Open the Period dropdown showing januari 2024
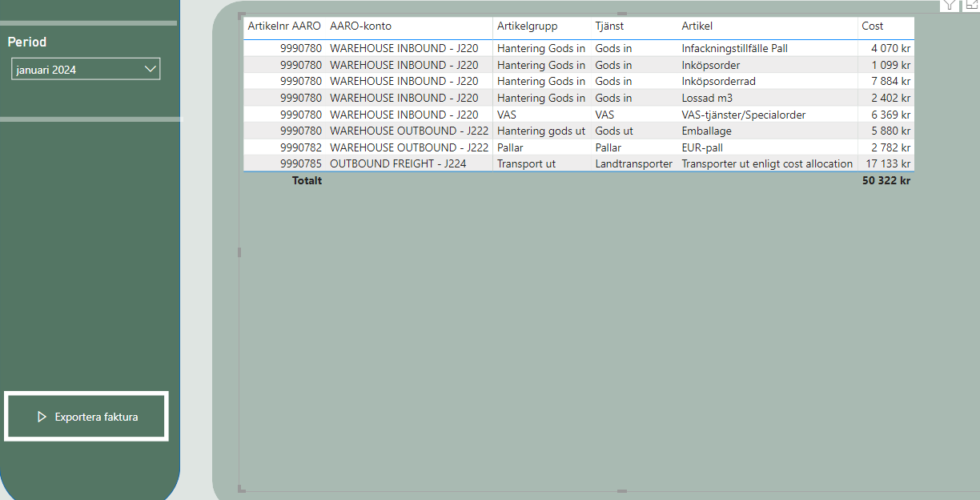 click(86, 70)
